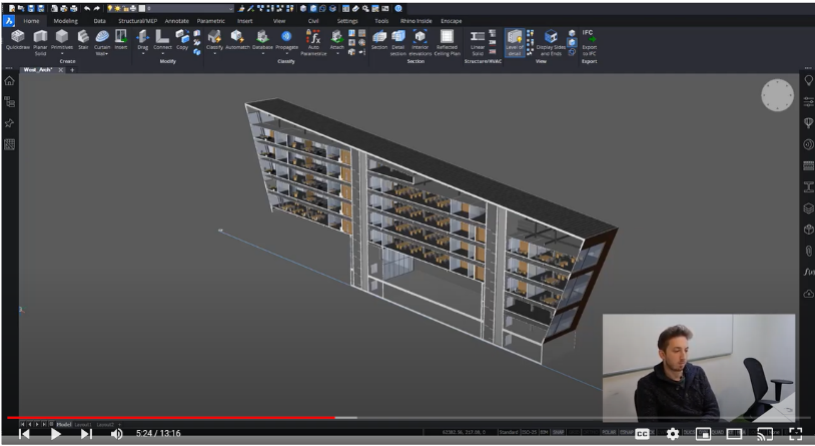
Task: Click the Insert door/window tool
Action: pos(121,41)
